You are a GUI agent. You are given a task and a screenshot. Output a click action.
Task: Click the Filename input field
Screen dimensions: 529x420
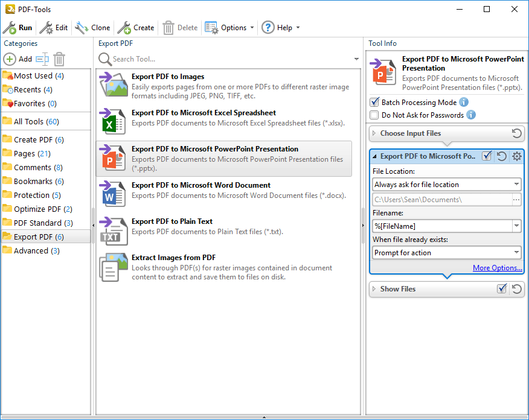click(442, 226)
